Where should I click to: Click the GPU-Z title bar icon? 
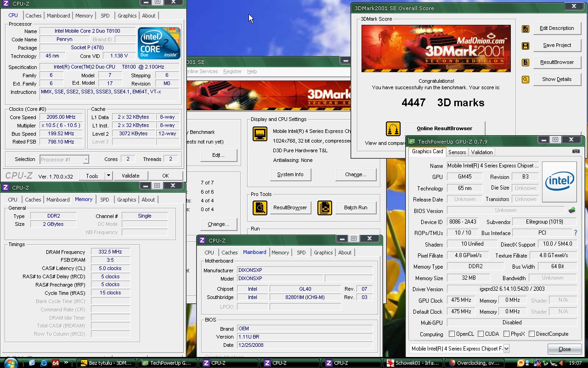pos(411,141)
